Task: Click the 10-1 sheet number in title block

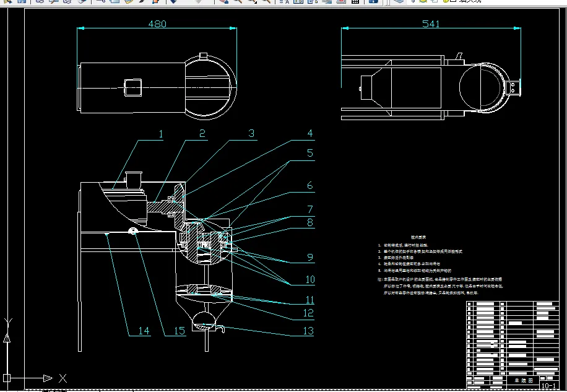Action: point(548,386)
